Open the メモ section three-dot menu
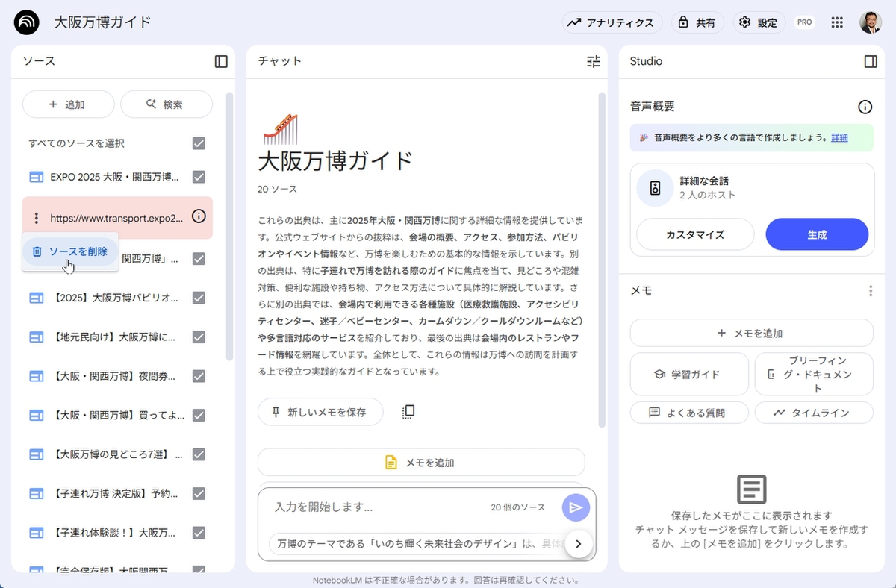This screenshot has width=896, height=588. [870, 291]
